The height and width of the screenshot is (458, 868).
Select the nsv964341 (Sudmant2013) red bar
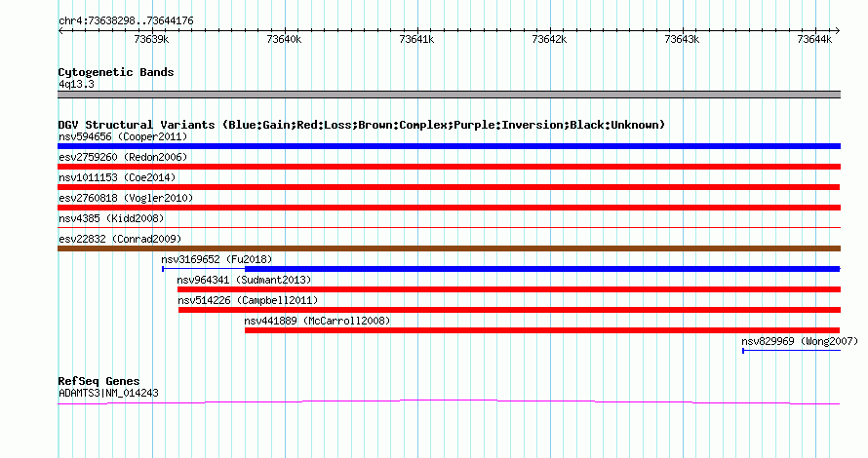coord(509,289)
